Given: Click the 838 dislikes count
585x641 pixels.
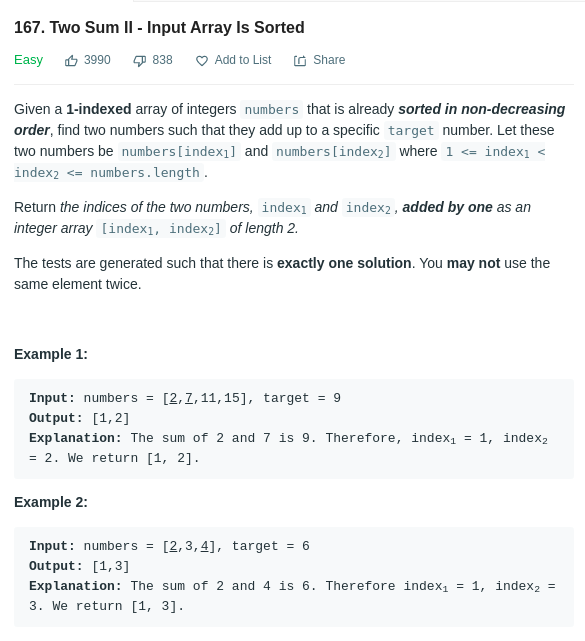Looking at the screenshot, I should pyautogui.click(x=162, y=60).
